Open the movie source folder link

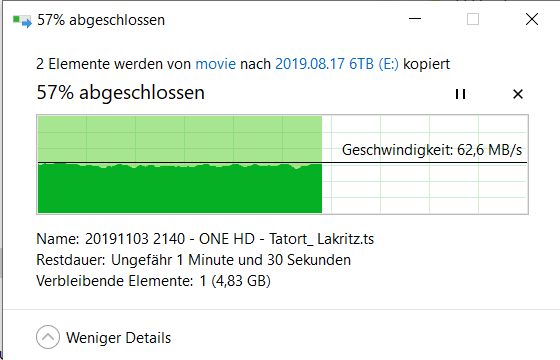point(216,64)
